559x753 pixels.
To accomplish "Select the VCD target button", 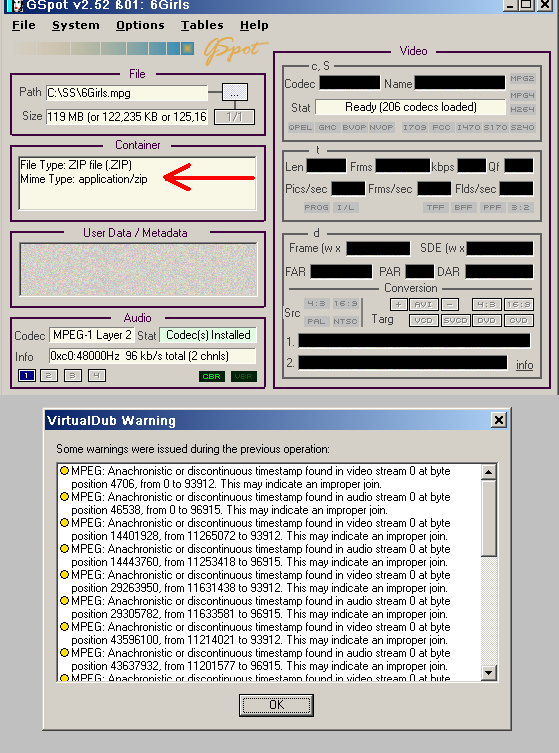I will pyautogui.click(x=424, y=320).
